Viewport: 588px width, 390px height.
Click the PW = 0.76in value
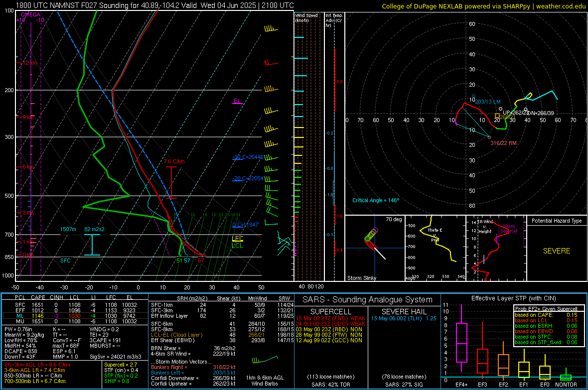click(18, 329)
